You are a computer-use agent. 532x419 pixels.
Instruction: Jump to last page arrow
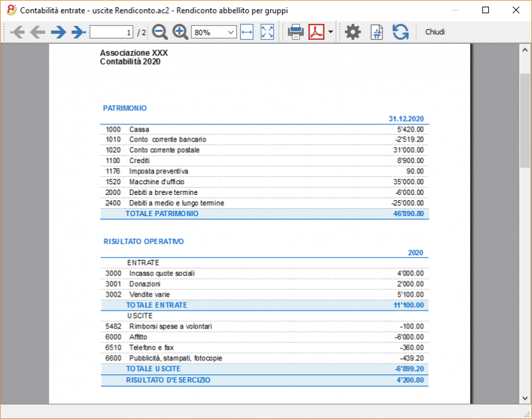[x=78, y=32]
